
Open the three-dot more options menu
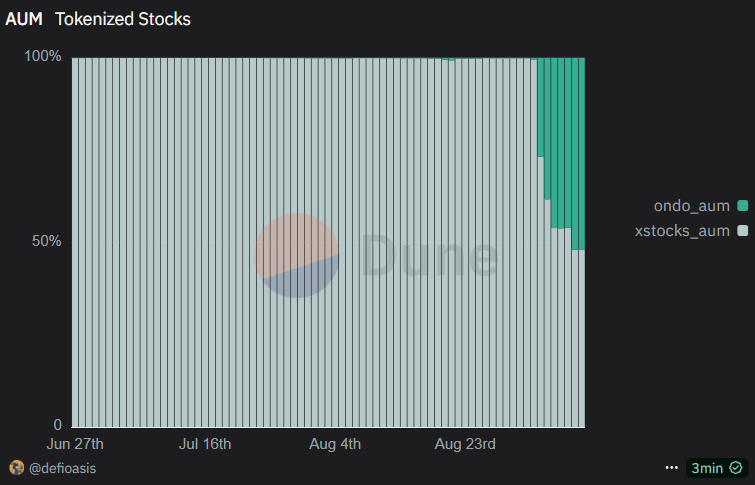(x=672, y=468)
